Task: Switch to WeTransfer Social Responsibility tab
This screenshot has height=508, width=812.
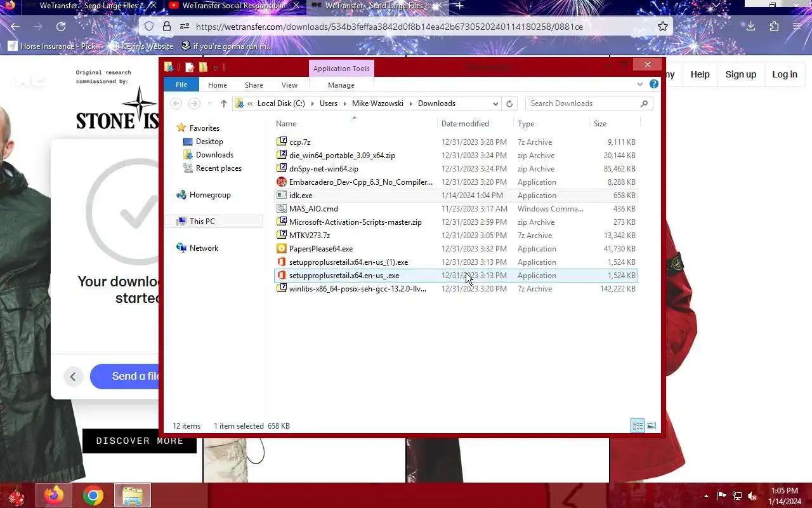Action: tap(232, 6)
